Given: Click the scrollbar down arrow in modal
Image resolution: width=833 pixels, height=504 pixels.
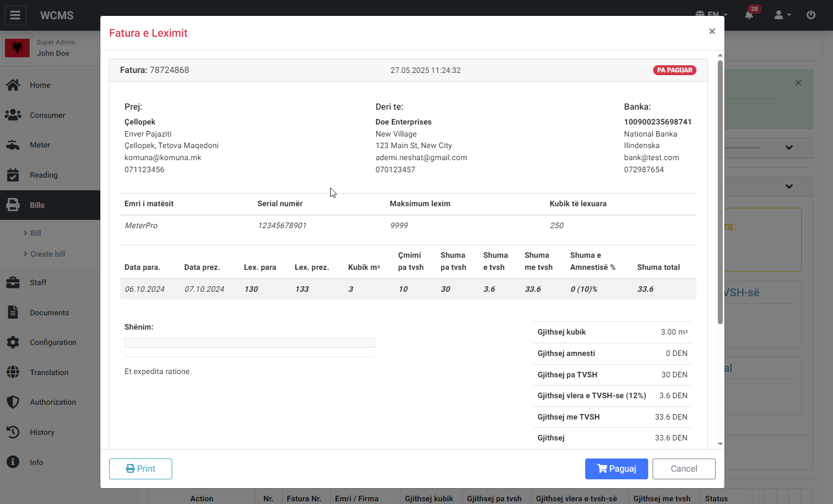Looking at the screenshot, I should (720, 444).
